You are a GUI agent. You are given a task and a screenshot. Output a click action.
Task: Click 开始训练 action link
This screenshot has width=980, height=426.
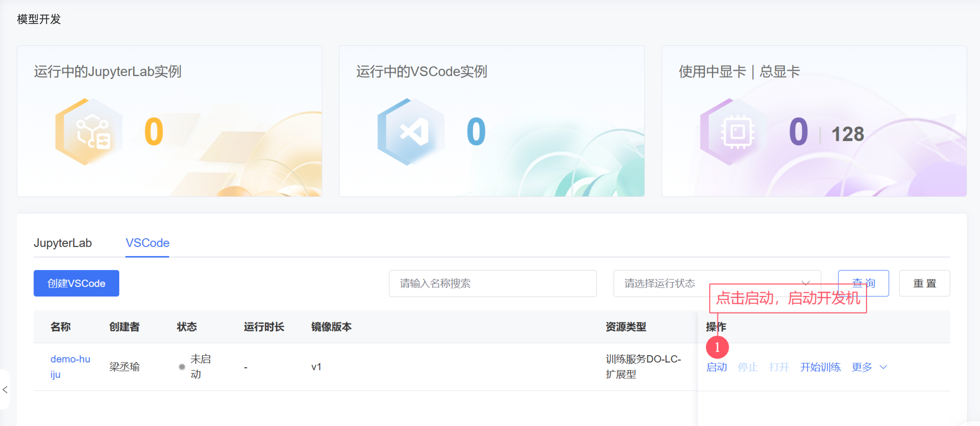tap(820, 367)
